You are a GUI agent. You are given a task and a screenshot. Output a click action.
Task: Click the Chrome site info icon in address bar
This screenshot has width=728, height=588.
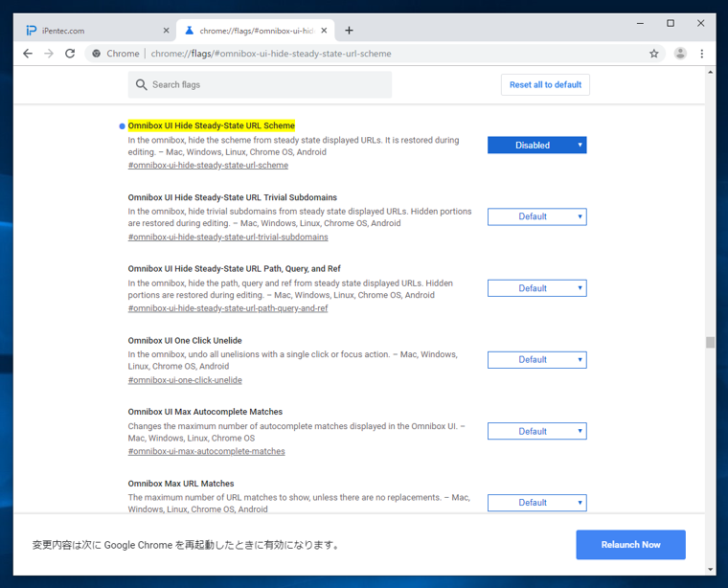(x=96, y=54)
